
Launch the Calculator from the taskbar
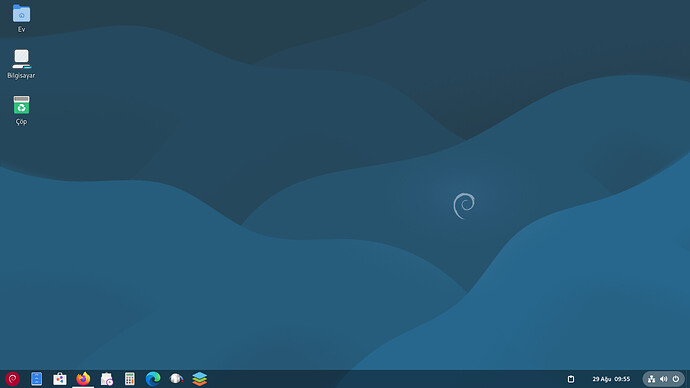click(x=129, y=379)
